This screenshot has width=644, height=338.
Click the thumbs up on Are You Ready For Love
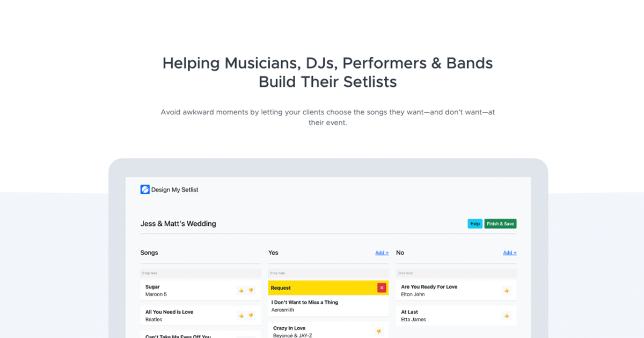(x=506, y=290)
